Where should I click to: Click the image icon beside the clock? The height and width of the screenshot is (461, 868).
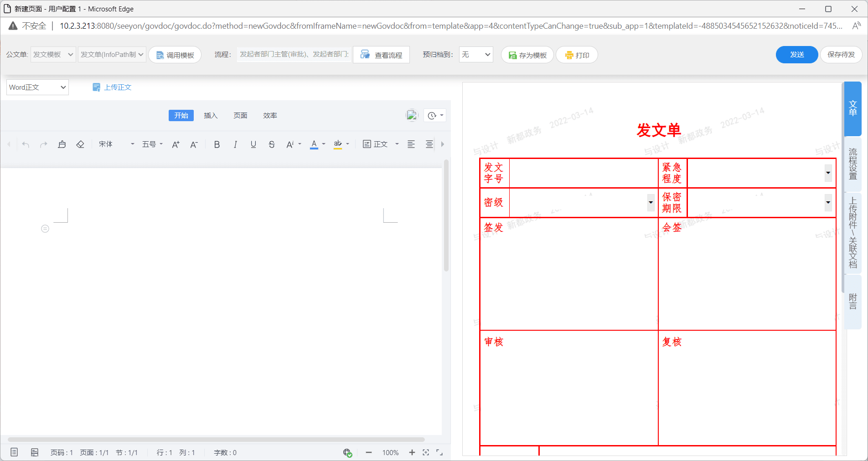pos(412,115)
